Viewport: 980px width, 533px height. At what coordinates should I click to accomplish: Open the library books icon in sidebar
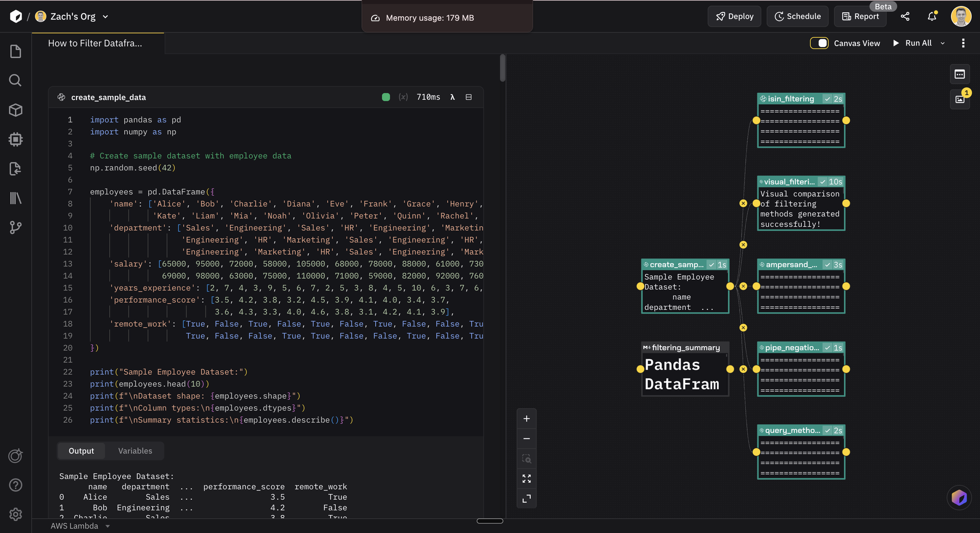(16, 198)
